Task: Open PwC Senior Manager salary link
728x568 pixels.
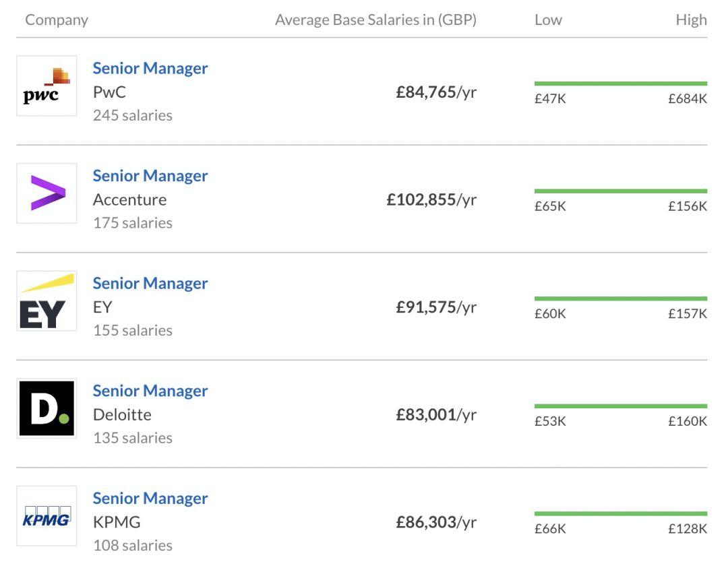Action: click(150, 68)
